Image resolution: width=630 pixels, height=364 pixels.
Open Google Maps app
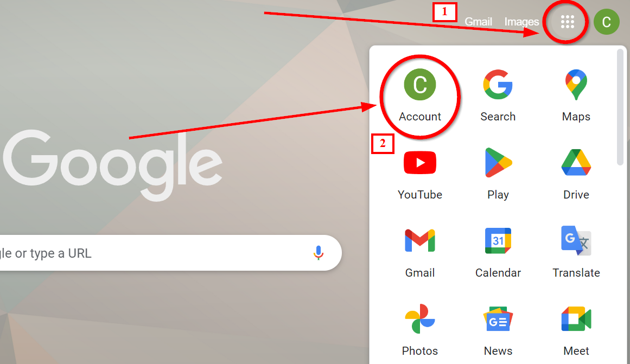576,95
